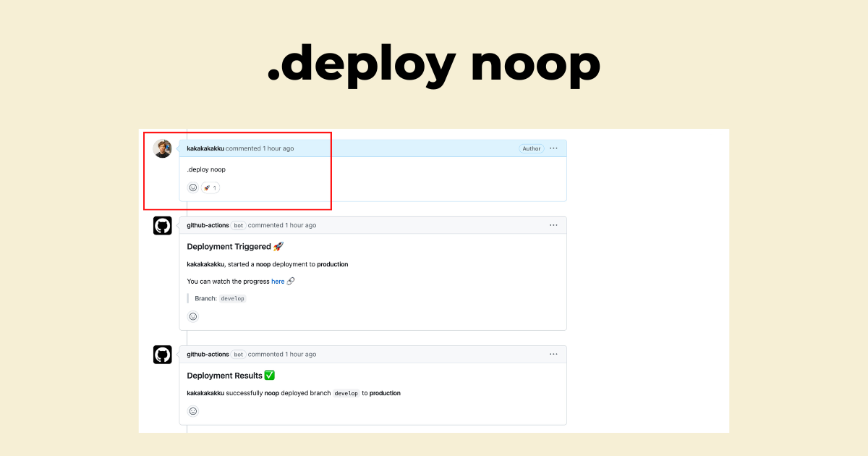Click the Author badge on kakakakakku's comment

pos(532,148)
